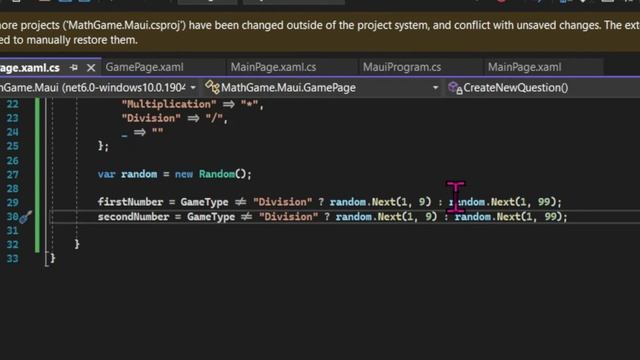Open the project target framework dropdown
Screen dimensions: 640x360
click(x=193, y=88)
